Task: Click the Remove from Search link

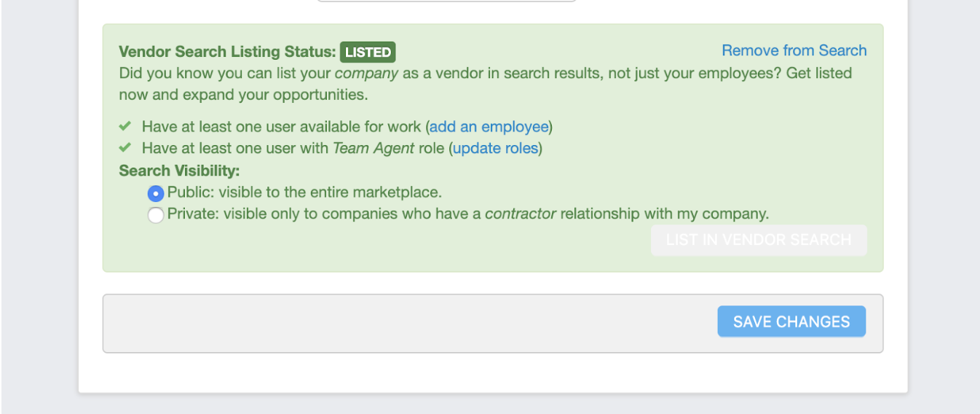Action: coord(794,50)
